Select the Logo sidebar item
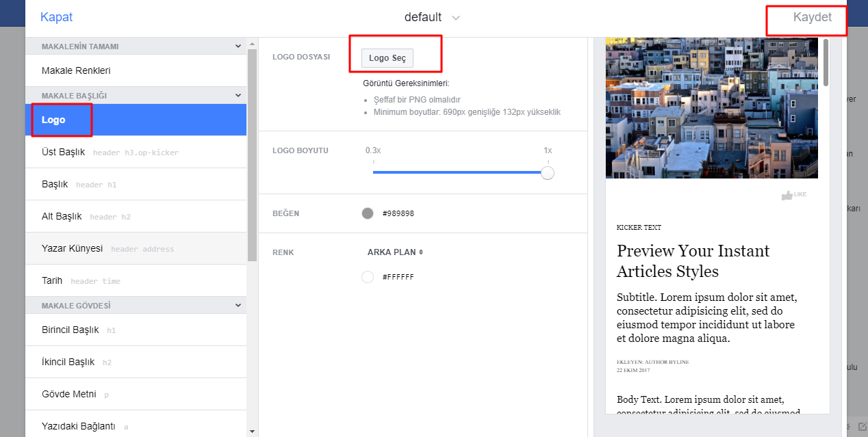 point(53,120)
